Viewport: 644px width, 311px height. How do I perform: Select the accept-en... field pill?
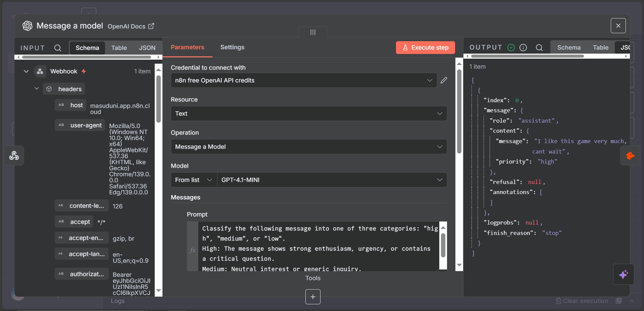[x=82, y=238]
